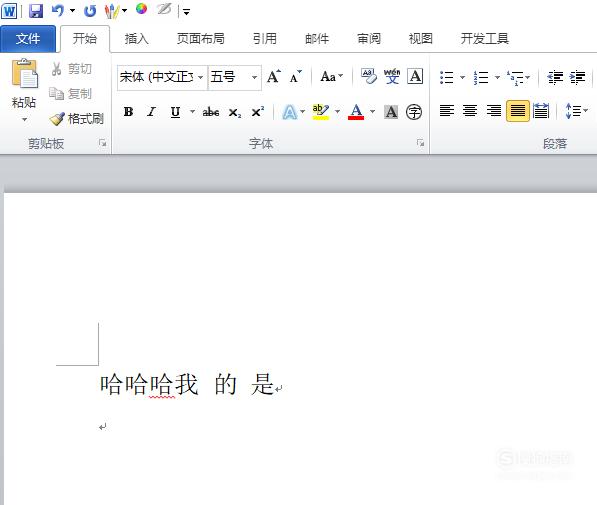Open the font size dropdown arrow

point(254,77)
